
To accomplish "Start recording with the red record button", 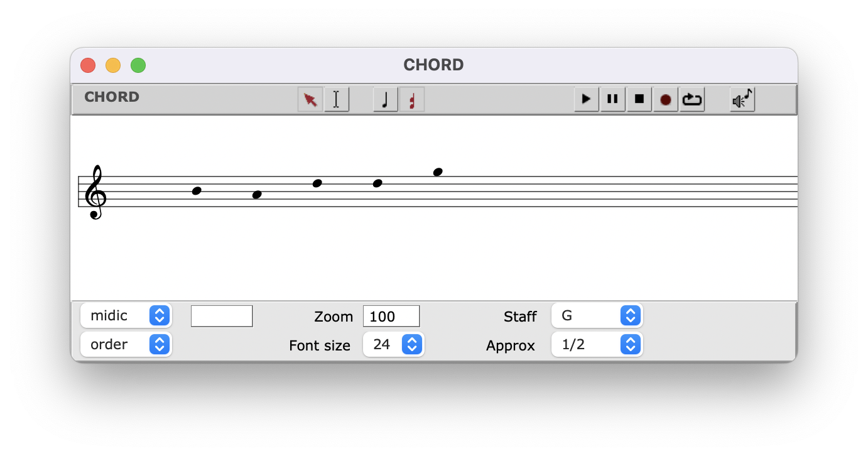I will point(666,99).
